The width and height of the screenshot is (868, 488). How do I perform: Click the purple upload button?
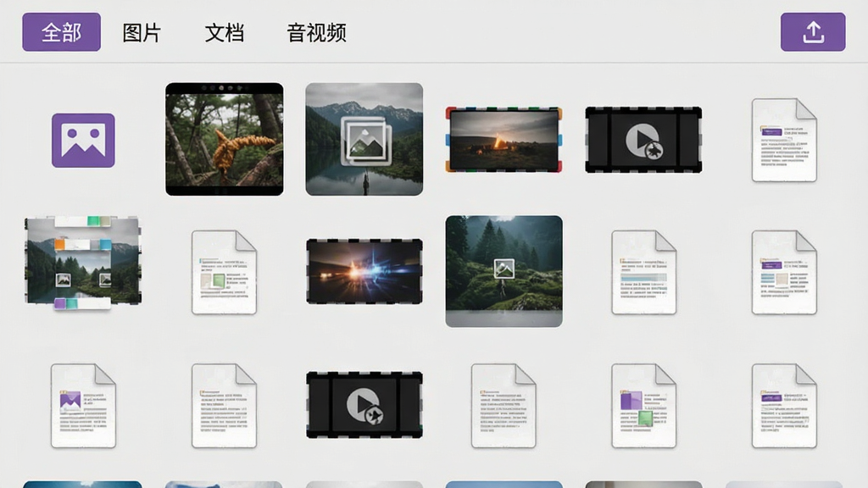[813, 32]
